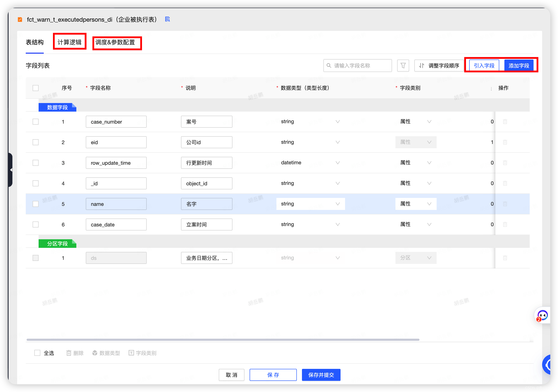Click the bulk delete trash icon

tap(69, 353)
